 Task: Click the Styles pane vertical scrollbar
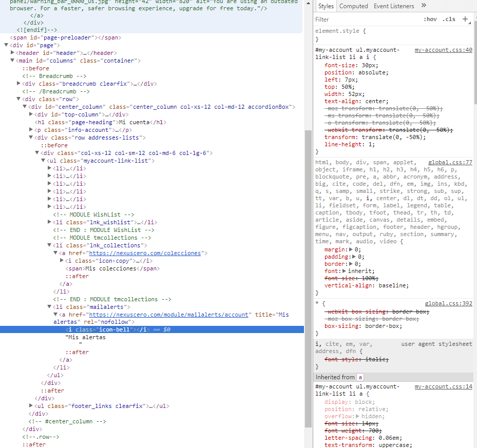coord(475,62)
